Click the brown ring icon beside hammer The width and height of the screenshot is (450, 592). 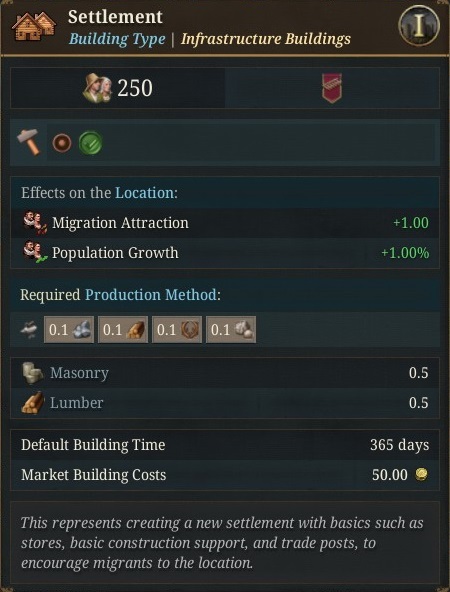62,143
